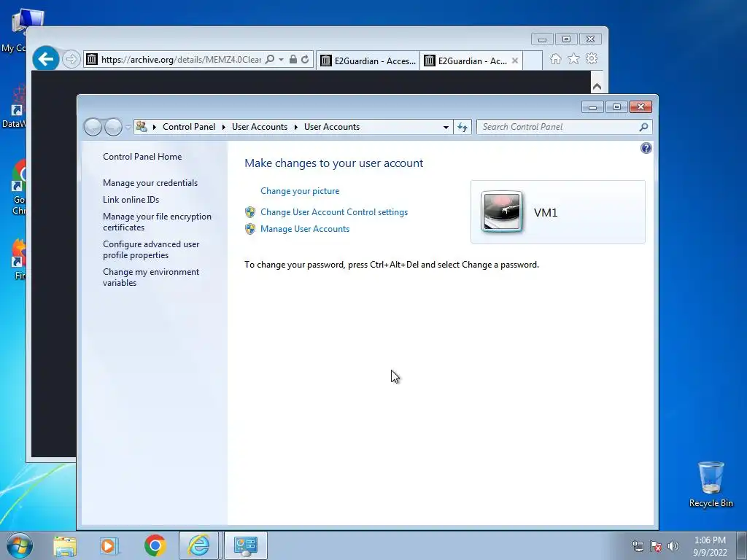Open the breadcrumb address history dropdown
This screenshot has height=560, width=747.
[446, 127]
